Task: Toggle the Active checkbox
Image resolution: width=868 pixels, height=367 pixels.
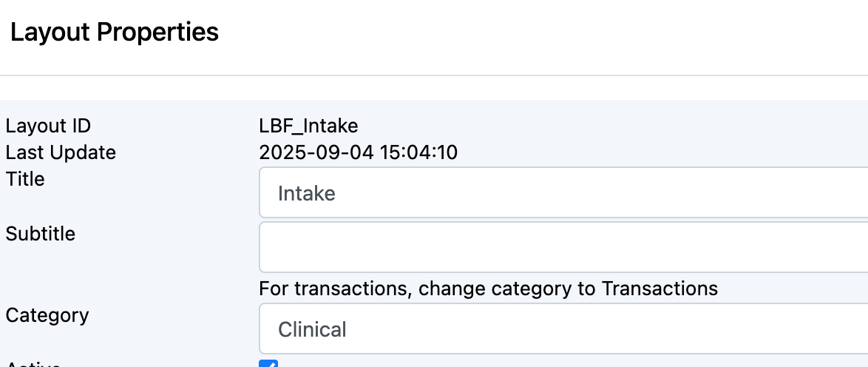Action: click(x=268, y=363)
